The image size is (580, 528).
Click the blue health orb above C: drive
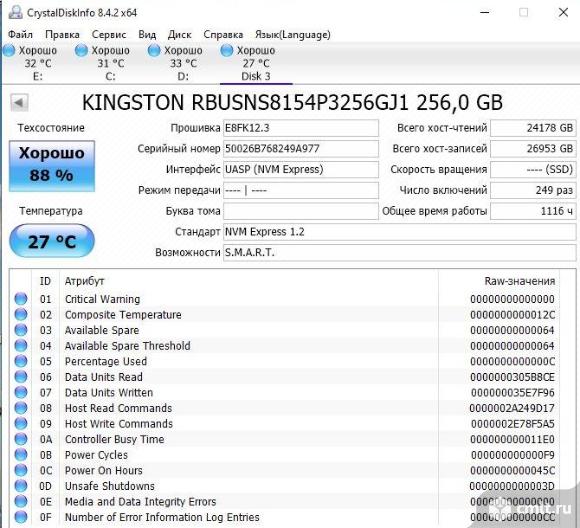[x=81, y=50]
